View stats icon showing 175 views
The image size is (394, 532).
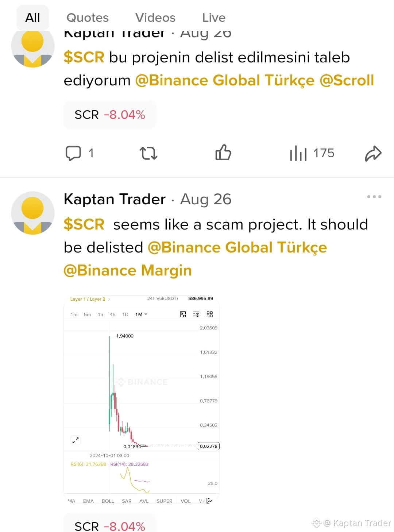coord(298,153)
